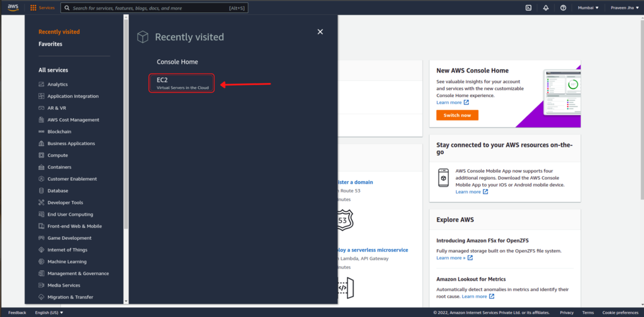Click the Database cylinder icon
Image resolution: width=644 pixels, height=317 pixels.
[41, 191]
